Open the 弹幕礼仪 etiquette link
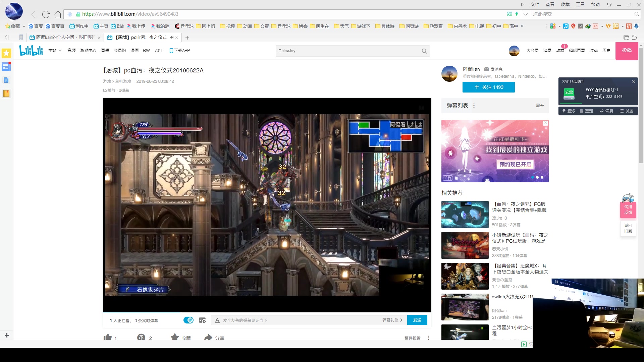This screenshot has height=362, width=644. coord(392,320)
